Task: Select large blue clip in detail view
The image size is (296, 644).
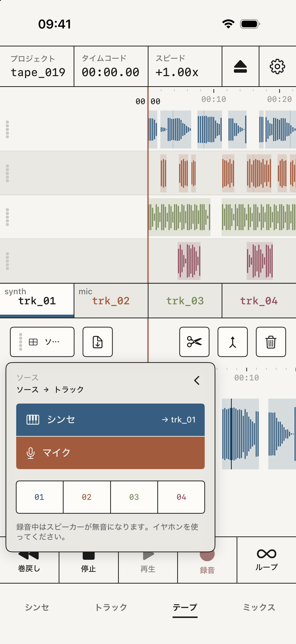Action: coord(240,434)
